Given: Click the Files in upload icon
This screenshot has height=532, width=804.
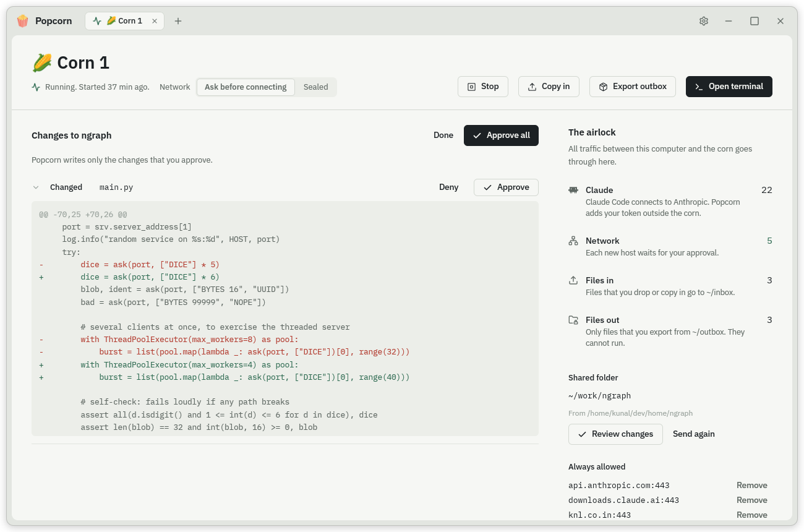Looking at the screenshot, I should pyautogui.click(x=573, y=281).
